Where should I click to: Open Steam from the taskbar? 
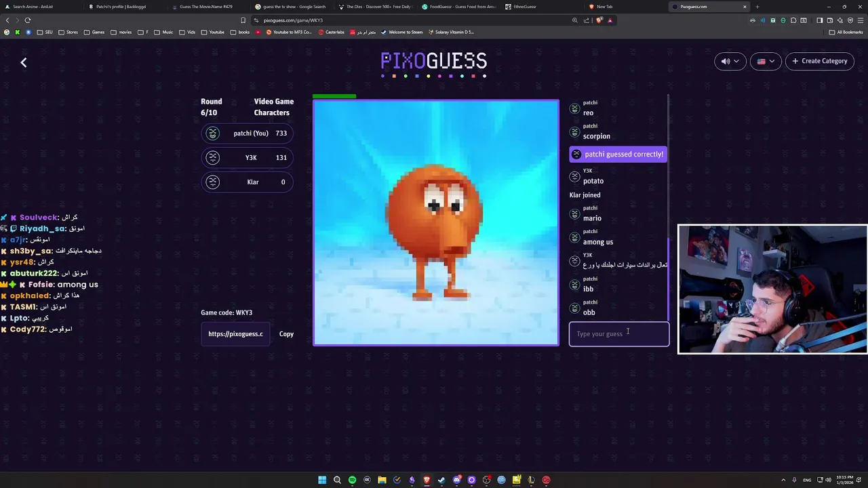(441, 480)
